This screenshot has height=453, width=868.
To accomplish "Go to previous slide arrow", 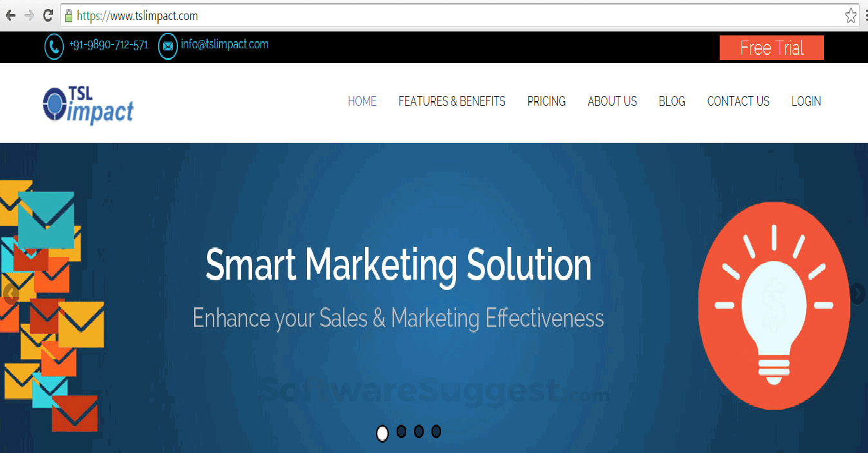I will pos(10,294).
